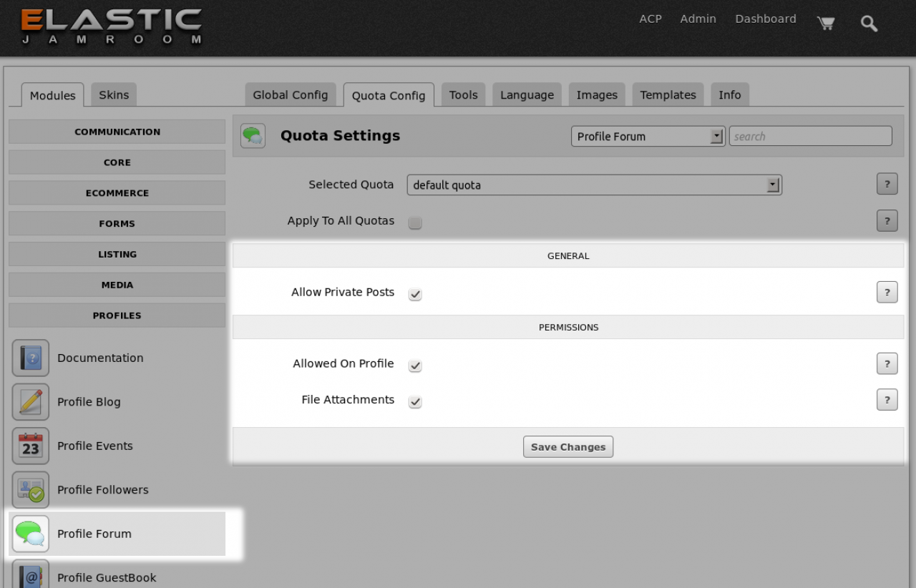Open the Profile Forum speech bubble icon
The width and height of the screenshot is (916, 588).
31,534
